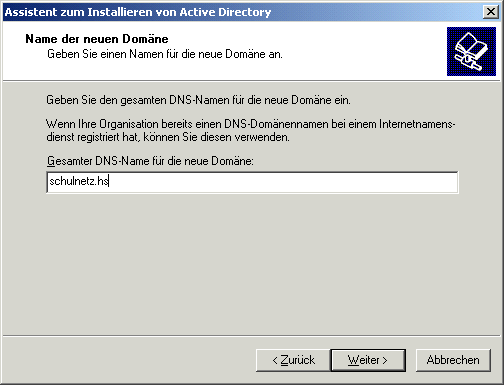
Task: Click the blank right end of the DNS field
Action: pyautogui.click(x=400, y=182)
